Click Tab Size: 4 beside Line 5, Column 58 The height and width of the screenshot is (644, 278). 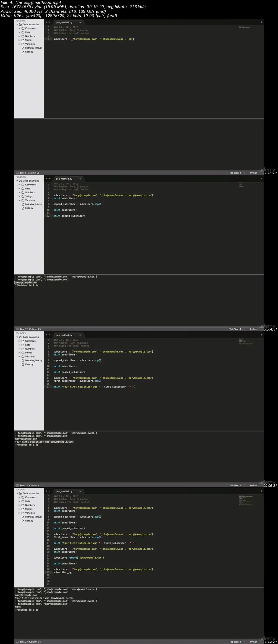(235, 173)
